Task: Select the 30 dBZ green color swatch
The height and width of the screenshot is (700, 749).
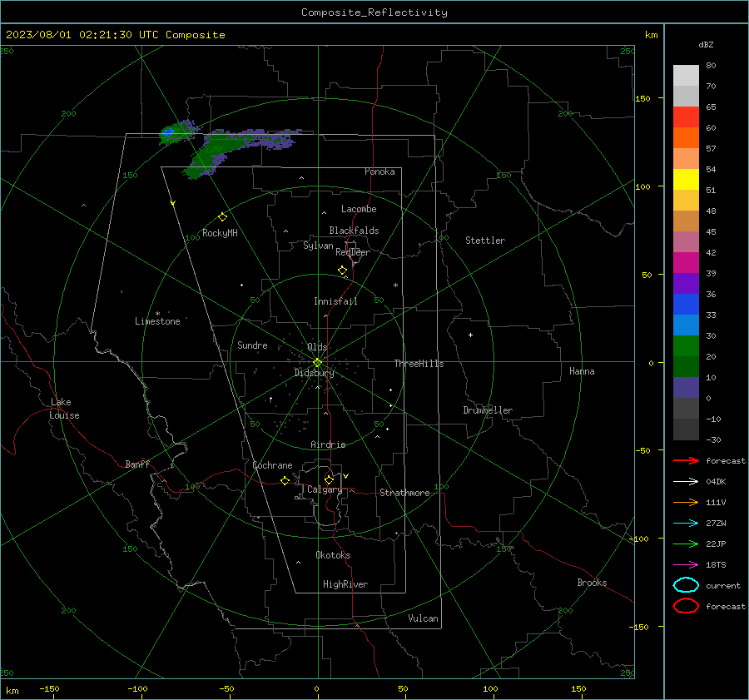Action: [x=686, y=346]
